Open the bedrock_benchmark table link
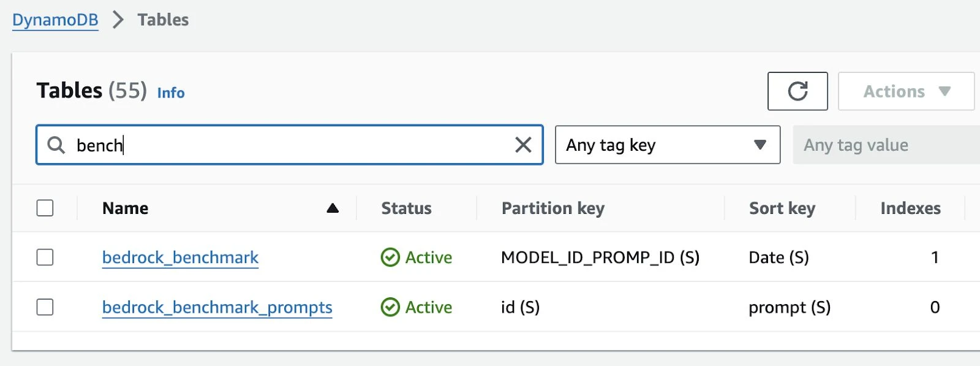This screenshot has height=366, width=980. point(180,257)
